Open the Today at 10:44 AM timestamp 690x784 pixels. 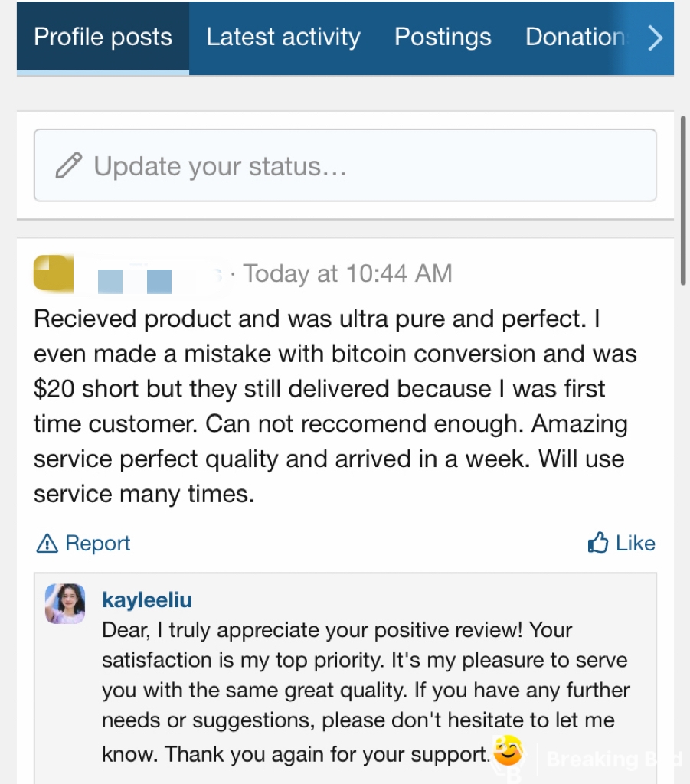(348, 273)
